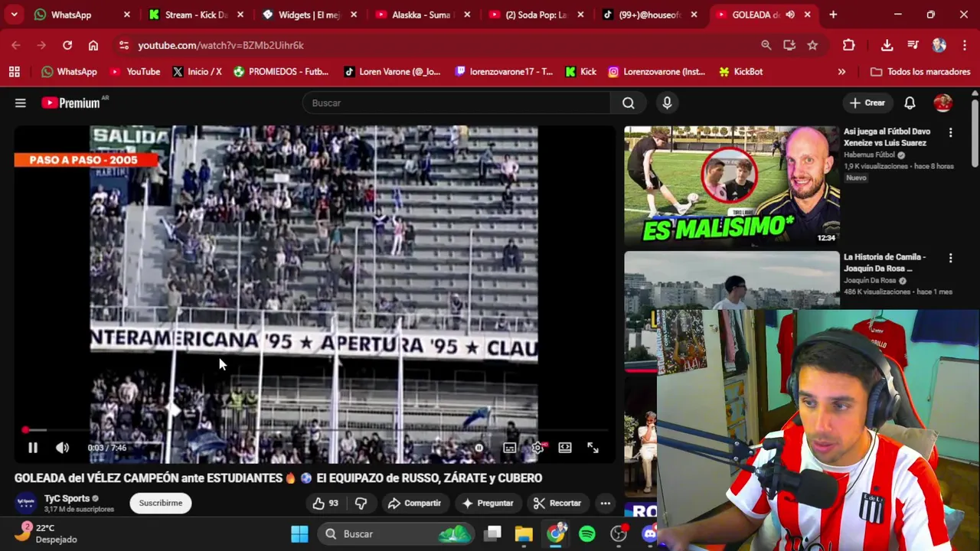Mute the video player volume
Screen dimensions: 980x551
[x=62, y=448]
